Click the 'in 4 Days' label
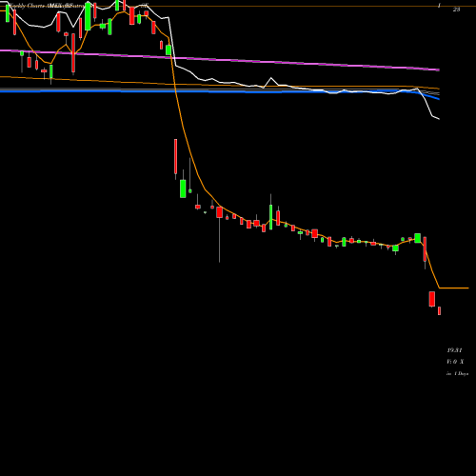This screenshot has height=476, width=476. [457, 374]
